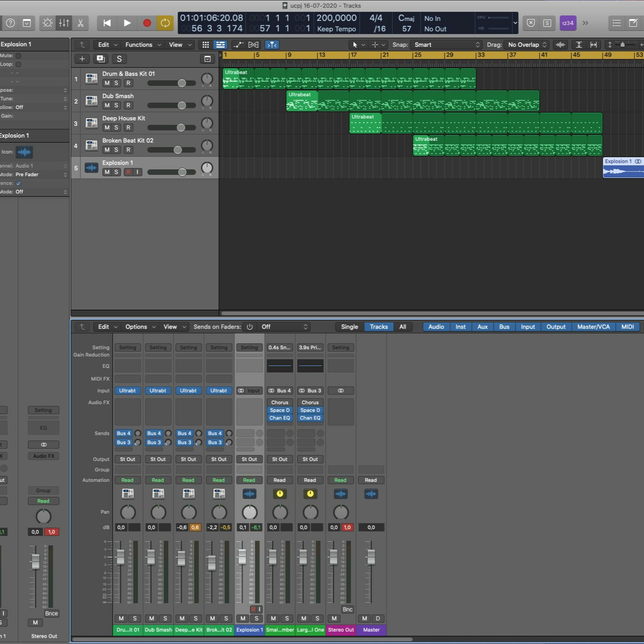Click the count-in 1234 button
Image resolution: width=644 pixels, height=644 pixels.
[567, 23]
